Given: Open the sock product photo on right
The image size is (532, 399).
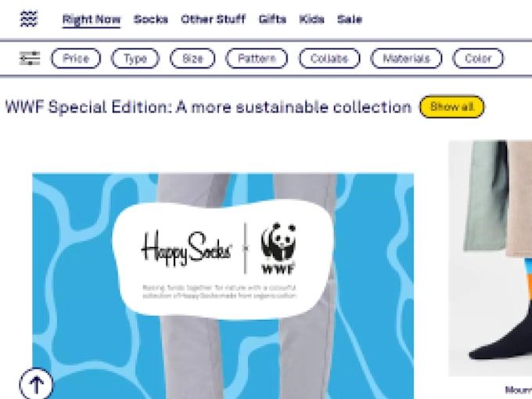Looking at the screenshot, I should 491,258.
